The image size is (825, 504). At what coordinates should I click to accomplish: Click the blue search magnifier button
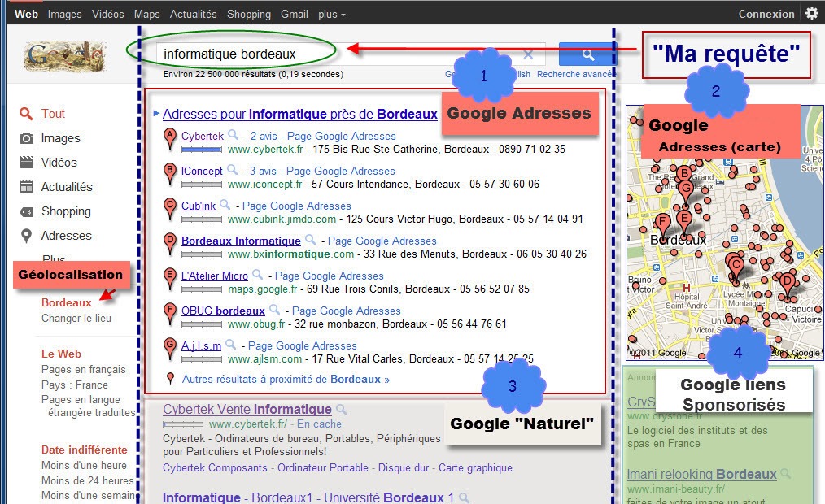click(587, 54)
